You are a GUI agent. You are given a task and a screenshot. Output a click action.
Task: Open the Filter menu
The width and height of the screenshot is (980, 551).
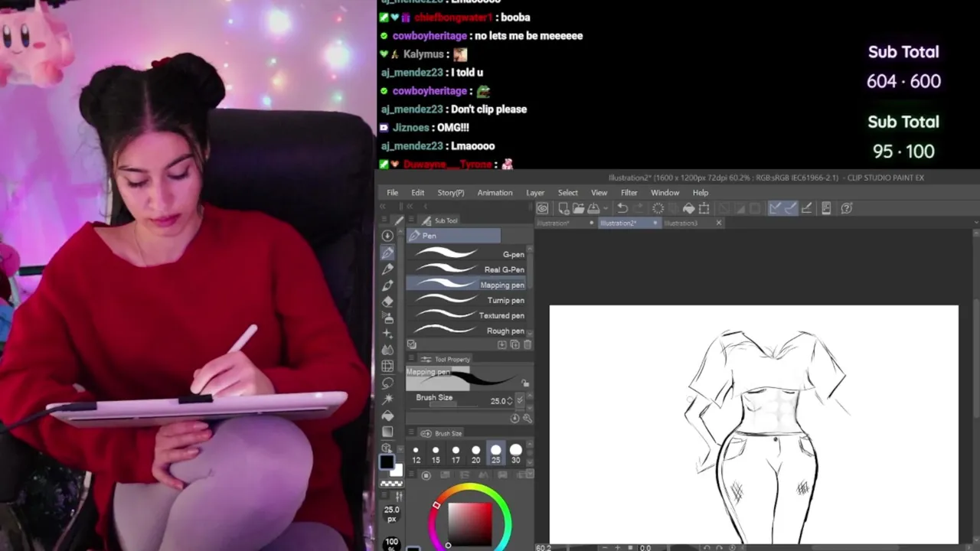click(629, 193)
